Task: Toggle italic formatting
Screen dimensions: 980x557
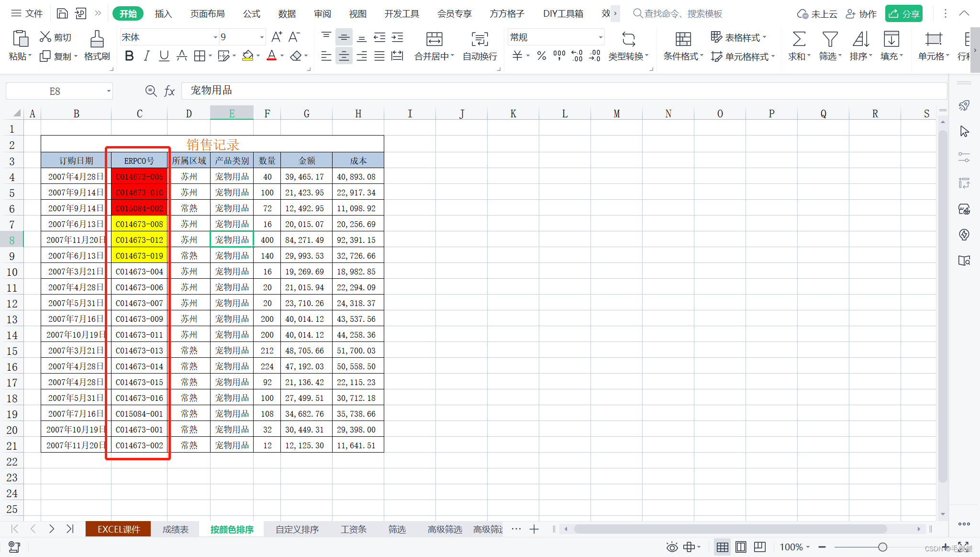Action: (x=147, y=56)
